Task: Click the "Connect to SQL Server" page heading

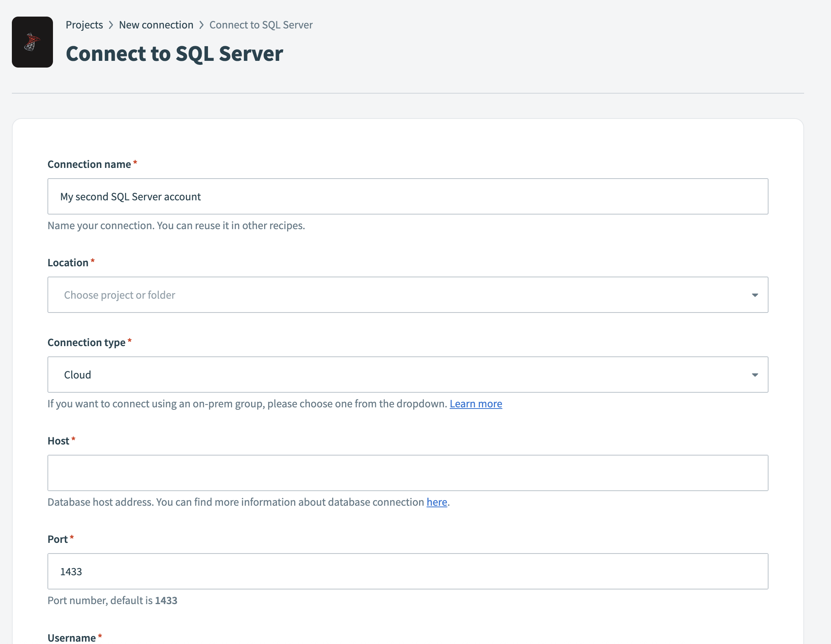Action: 174,54
